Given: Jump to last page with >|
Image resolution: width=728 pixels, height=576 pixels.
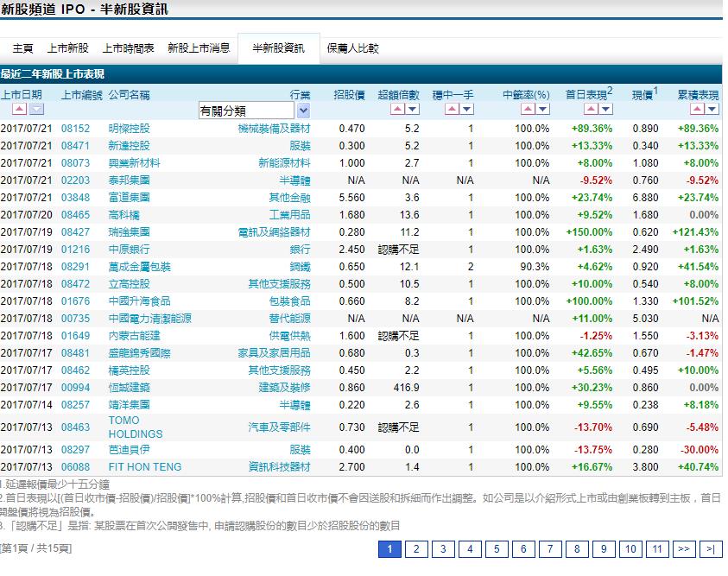Looking at the screenshot, I should pos(711,549).
